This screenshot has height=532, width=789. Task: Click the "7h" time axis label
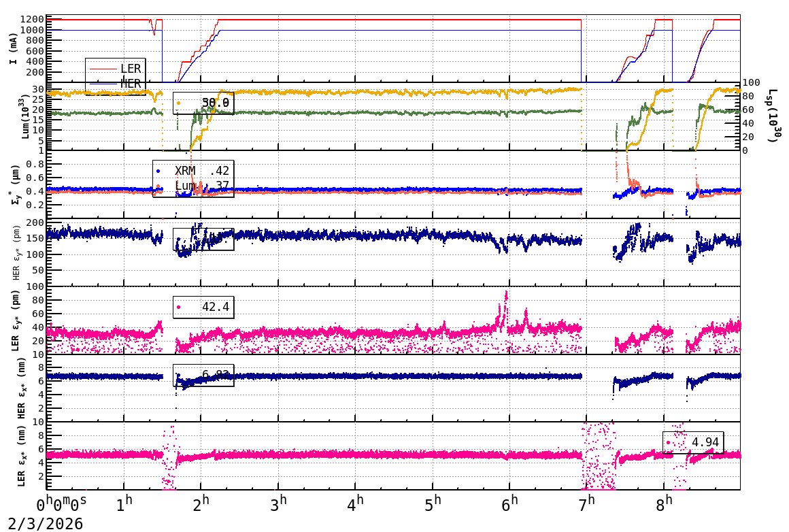587,504
